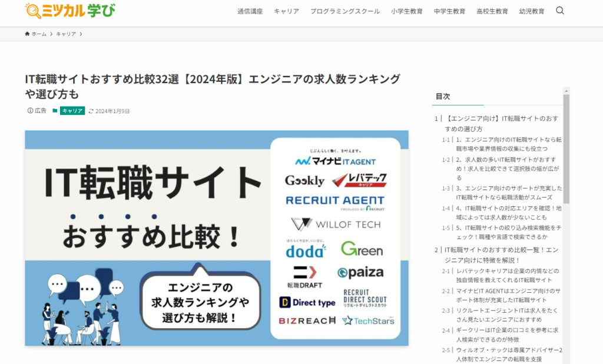Jump to TOC item 1-5 絞り込み検索機能
Viewport: 603px width, 364px height.
coord(509,233)
